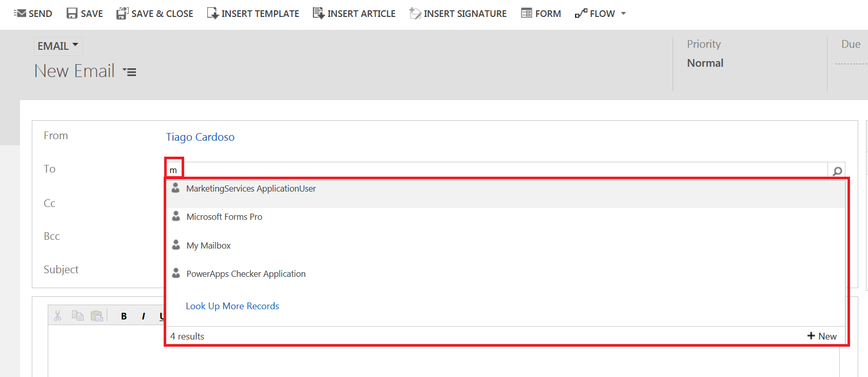Click the Send email button
868x377 pixels.
click(x=33, y=13)
